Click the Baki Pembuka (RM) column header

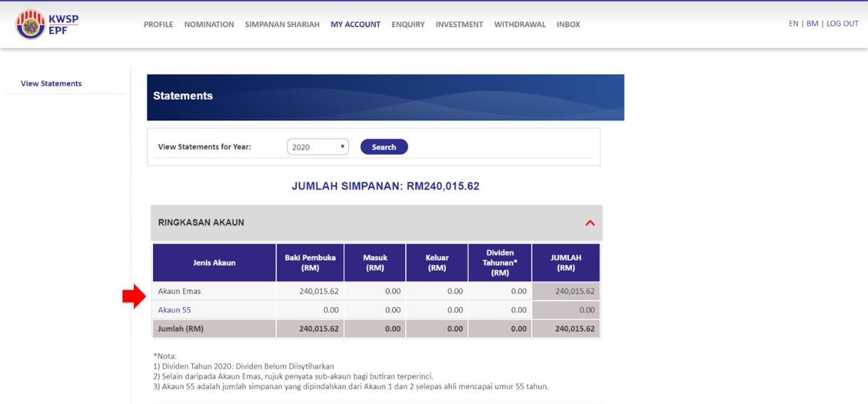(310, 263)
